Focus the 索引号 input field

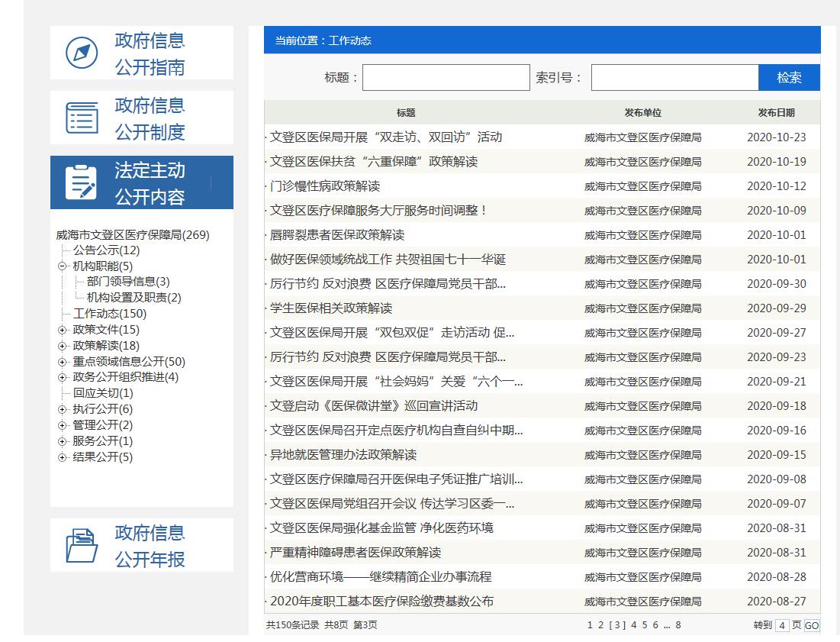pos(674,78)
